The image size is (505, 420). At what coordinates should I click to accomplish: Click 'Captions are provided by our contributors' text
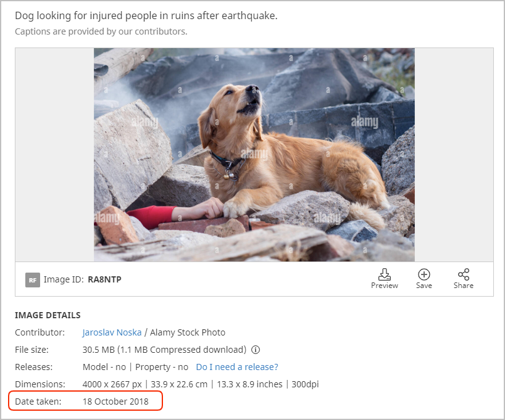101,31
